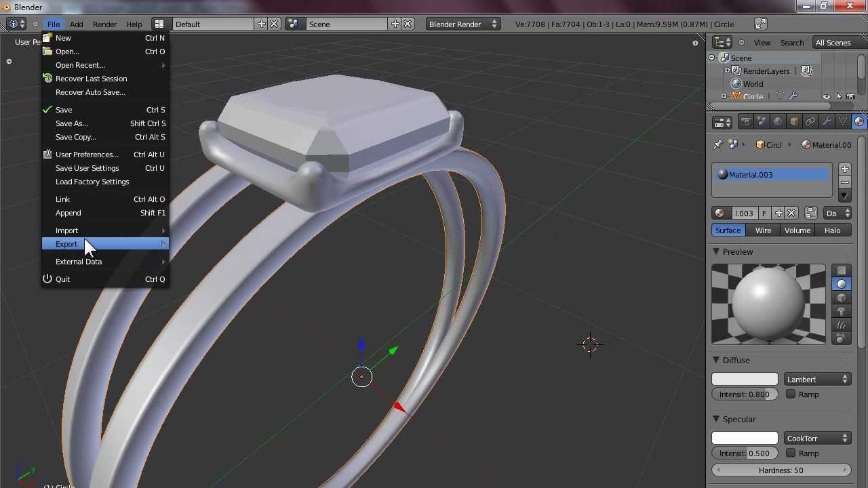Select the Halo material type
The image size is (868, 488).
tap(832, 230)
